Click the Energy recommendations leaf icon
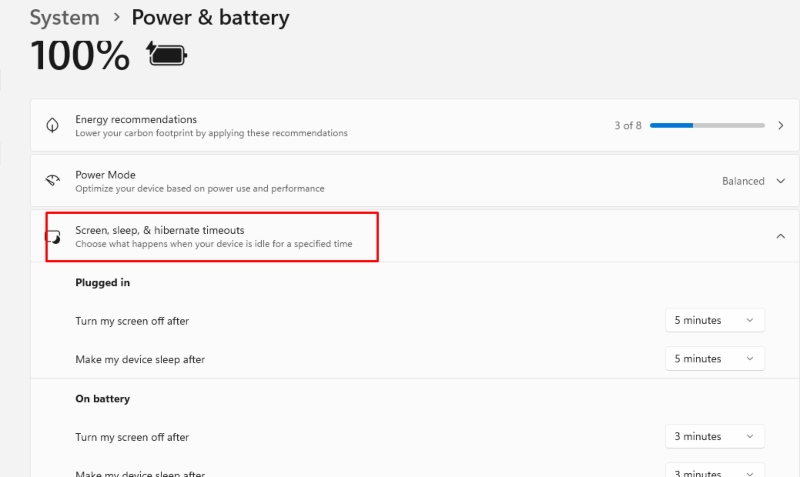Viewport: 800px width, 477px height. (x=53, y=125)
